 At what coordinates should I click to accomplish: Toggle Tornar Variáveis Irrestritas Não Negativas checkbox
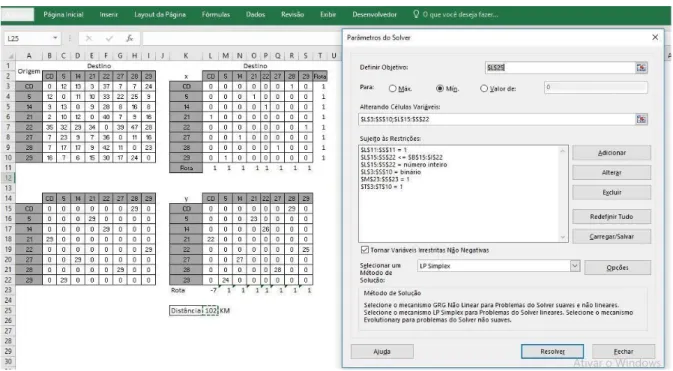coord(365,250)
